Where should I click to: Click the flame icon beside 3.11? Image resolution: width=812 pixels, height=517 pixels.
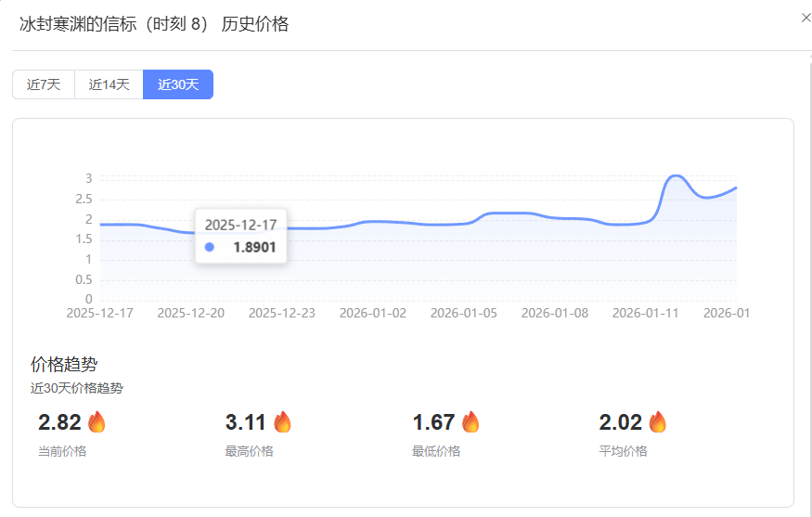282,421
